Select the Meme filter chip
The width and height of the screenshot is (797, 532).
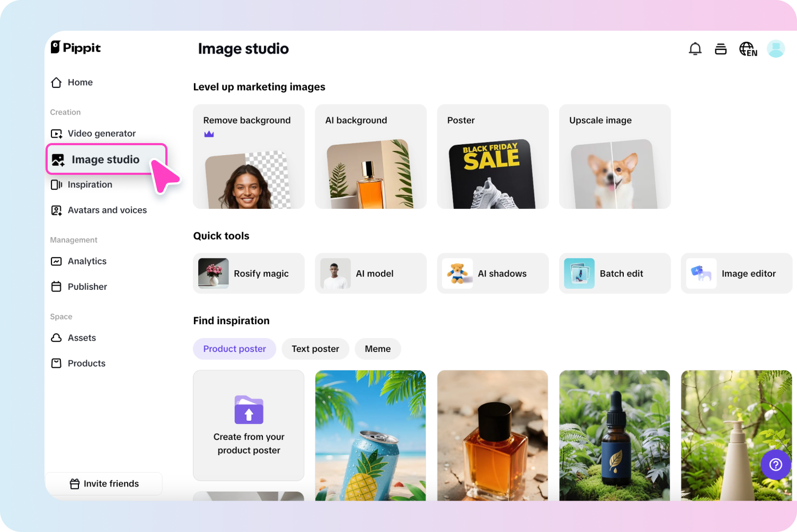coord(378,349)
